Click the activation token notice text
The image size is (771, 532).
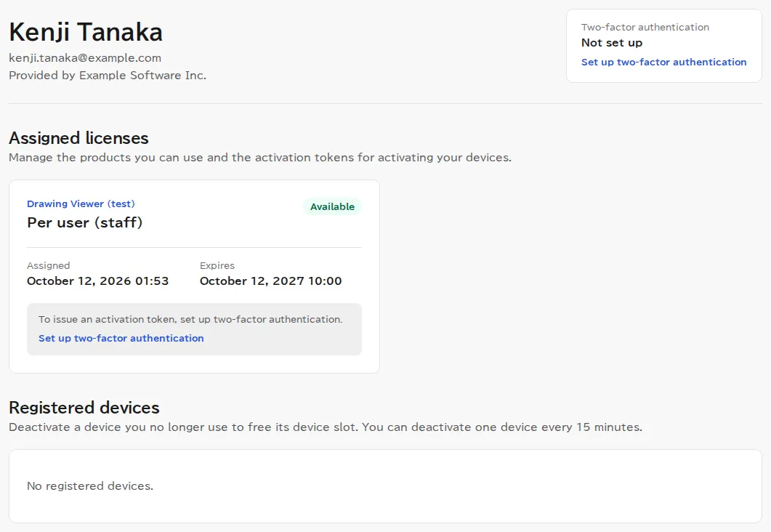tap(190, 319)
